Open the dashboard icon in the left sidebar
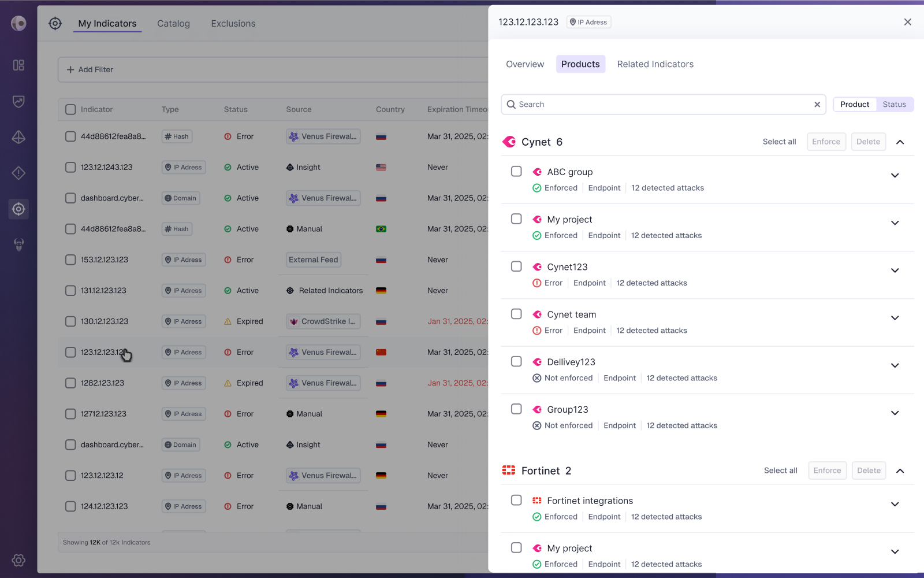This screenshot has width=924, height=578. coord(18,65)
